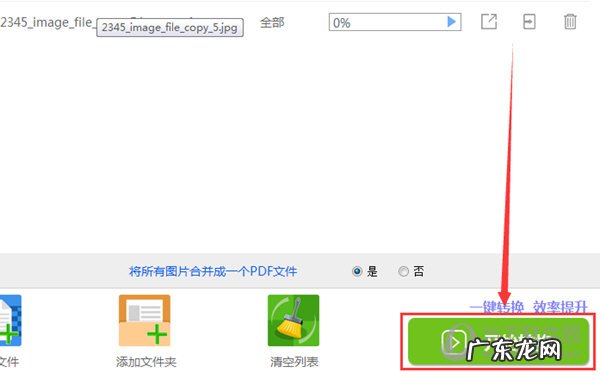Select 是 to merge images into one PDF
600x379 pixels.
[357, 271]
